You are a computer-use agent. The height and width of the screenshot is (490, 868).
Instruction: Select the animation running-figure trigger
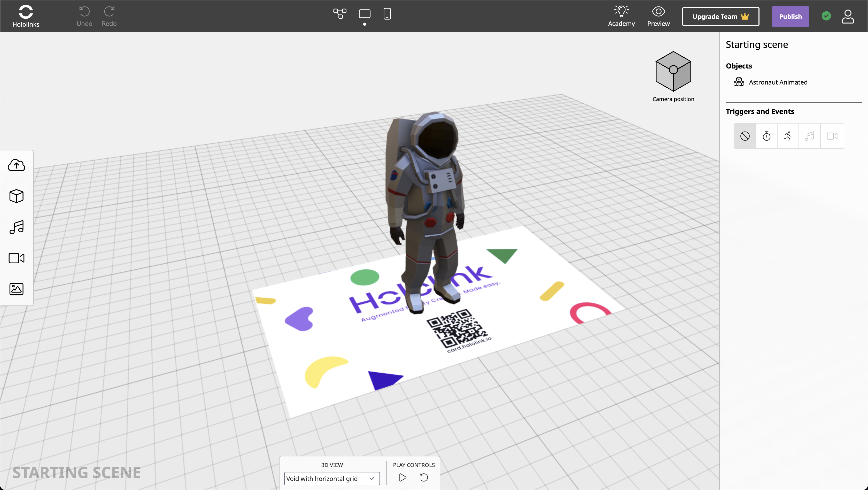[x=788, y=136]
